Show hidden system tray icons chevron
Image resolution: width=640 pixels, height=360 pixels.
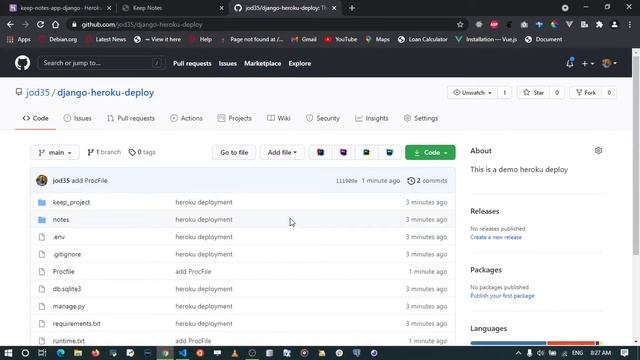518,353
